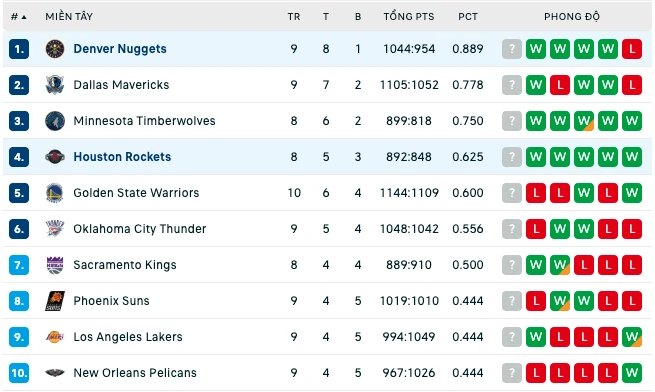
Task: Sort table by PCT column header
Action: click(x=467, y=17)
